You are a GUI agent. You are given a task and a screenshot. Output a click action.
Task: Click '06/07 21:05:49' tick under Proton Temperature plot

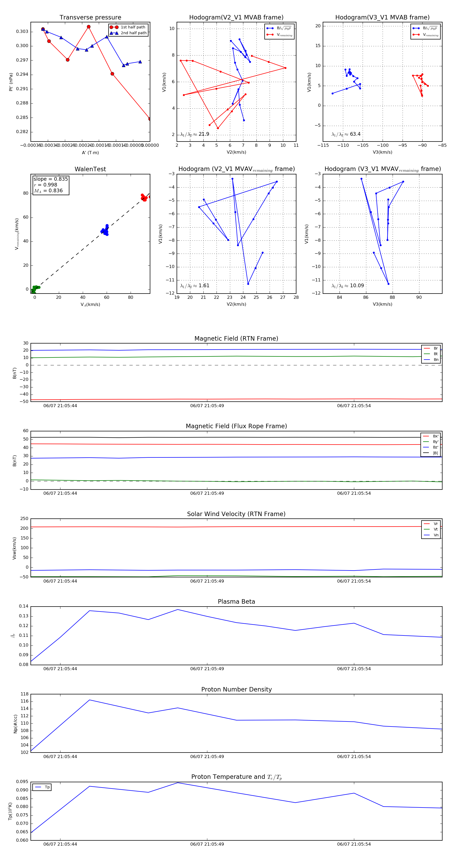(x=207, y=844)
